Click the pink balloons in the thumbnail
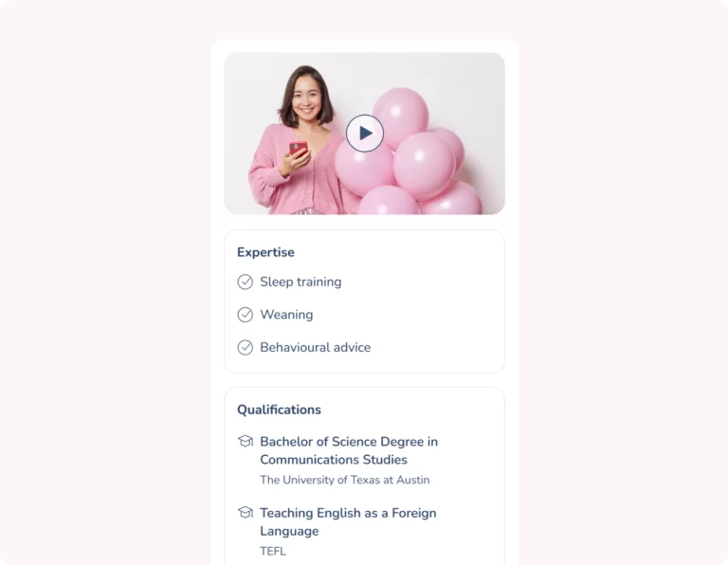The height and width of the screenshot is (565, 728). [409, 158]
